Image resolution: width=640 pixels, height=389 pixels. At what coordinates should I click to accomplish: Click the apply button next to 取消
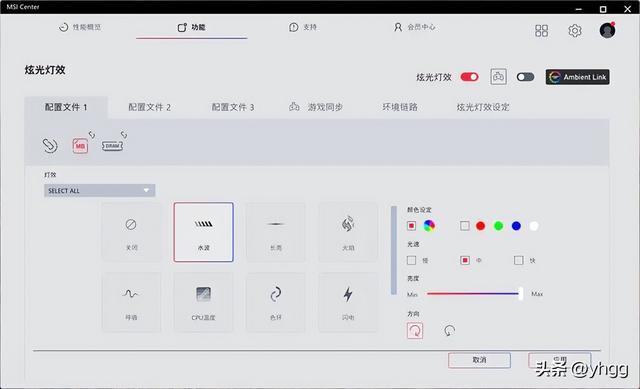560,360
